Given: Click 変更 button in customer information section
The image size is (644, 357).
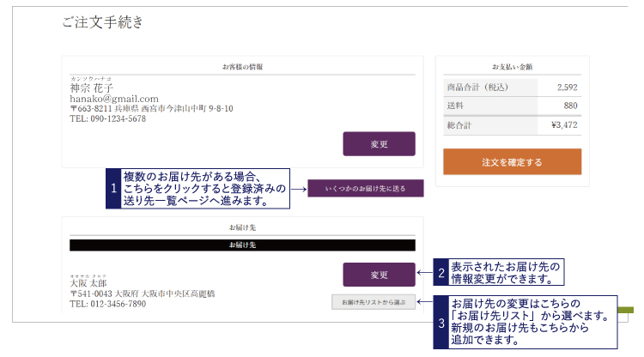Looking at the screenshot, I should click(x=379, y=144).
